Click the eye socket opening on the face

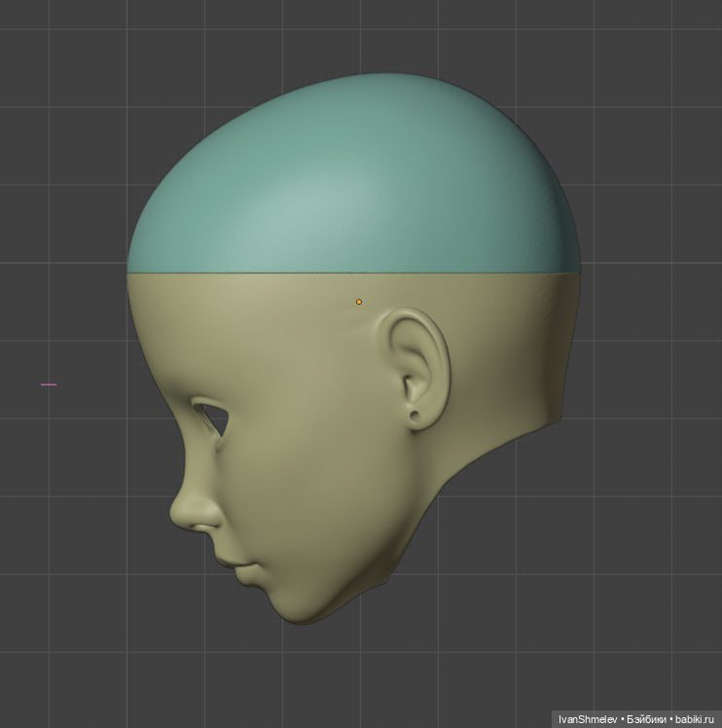(x=213, y=421)
